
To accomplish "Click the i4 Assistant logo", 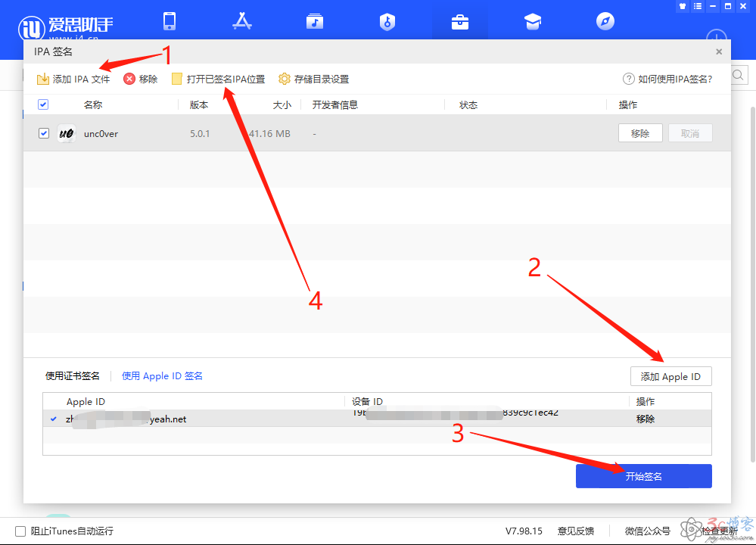I will pos(66,27).
